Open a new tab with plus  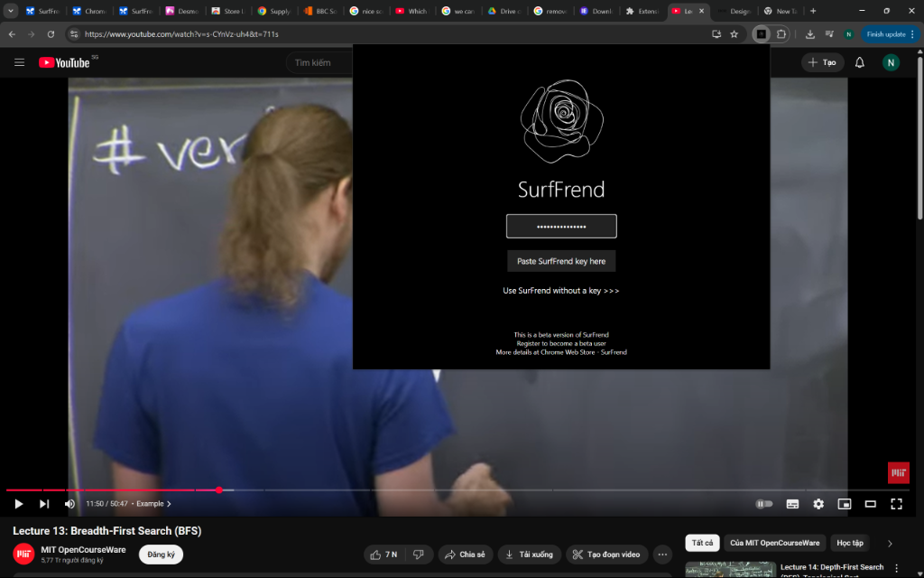813,11
